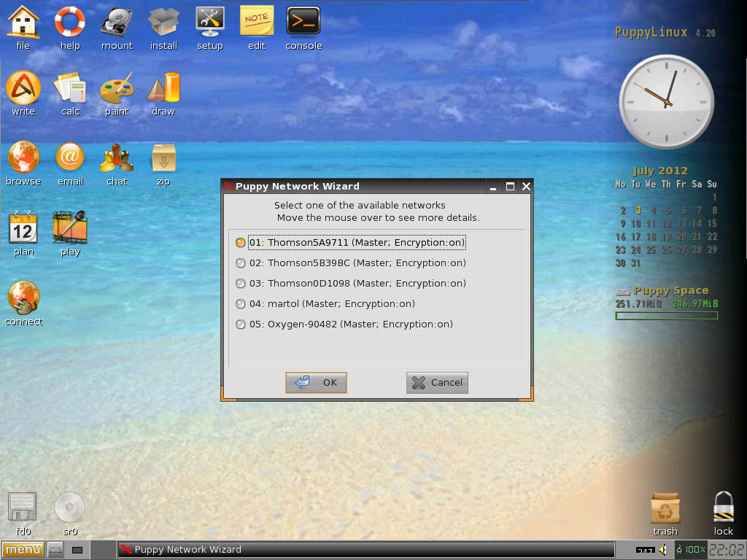Click the battery 100% tray indicator
This screenshot has width=747, height=560.
point(691,550)
